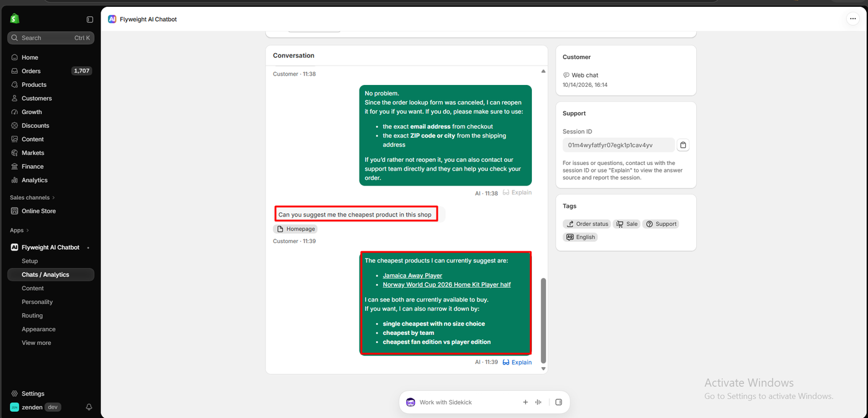Open the Personality submenu item
Screen dimensions: 868x418
point(51,302)
